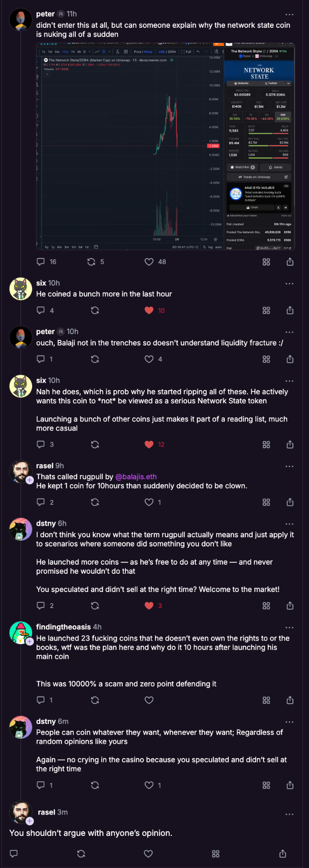Viewport: 309px width, 868px height.
Task: Unlike six's 'coined a bunch more' reply
Action: 149,310
